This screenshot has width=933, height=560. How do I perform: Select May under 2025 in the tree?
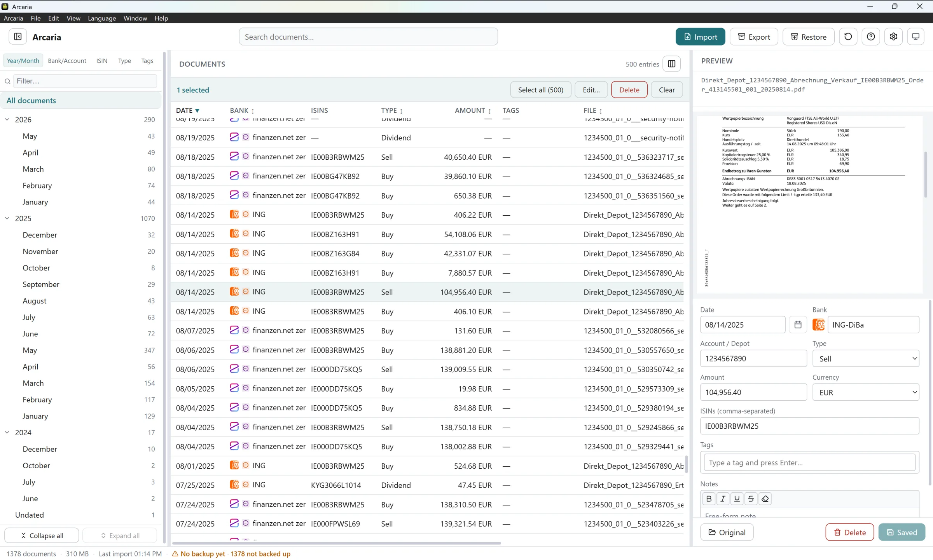pos(81,350)
